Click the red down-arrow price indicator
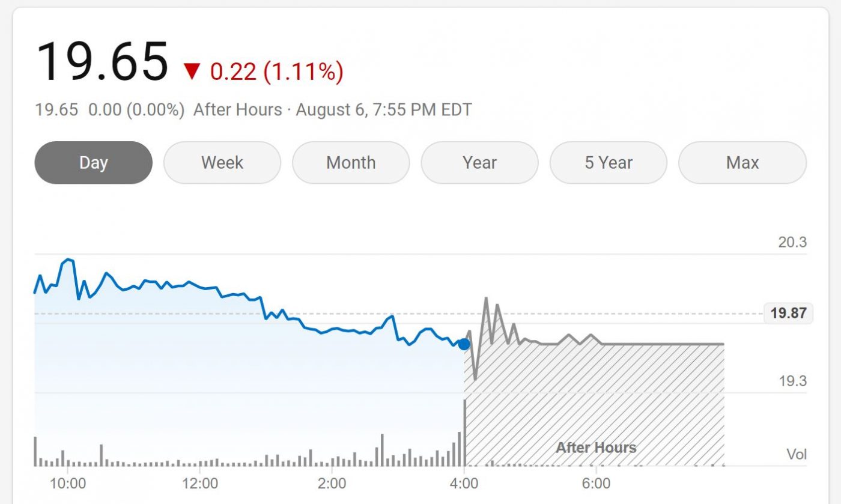 pos(192,72)
